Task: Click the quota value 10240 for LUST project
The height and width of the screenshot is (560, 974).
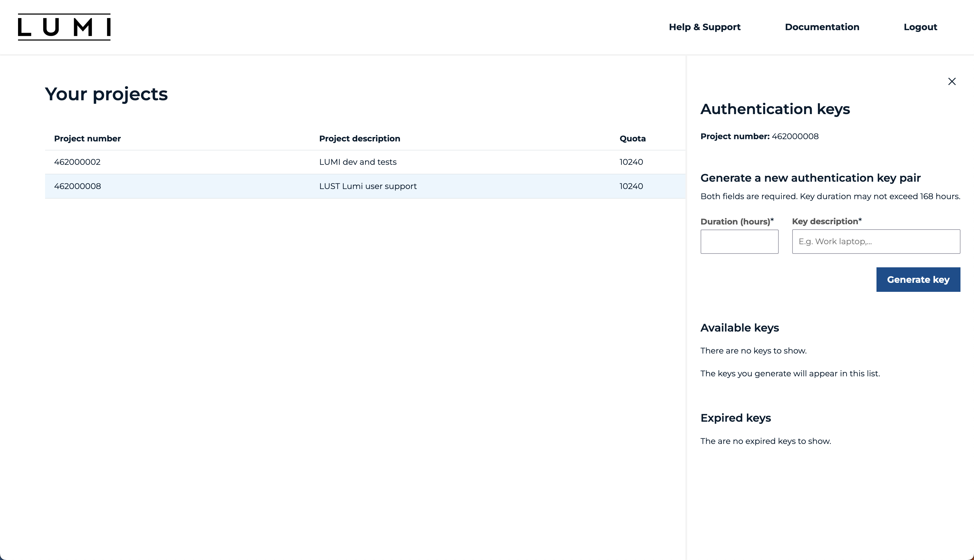Action: (631, 186)
